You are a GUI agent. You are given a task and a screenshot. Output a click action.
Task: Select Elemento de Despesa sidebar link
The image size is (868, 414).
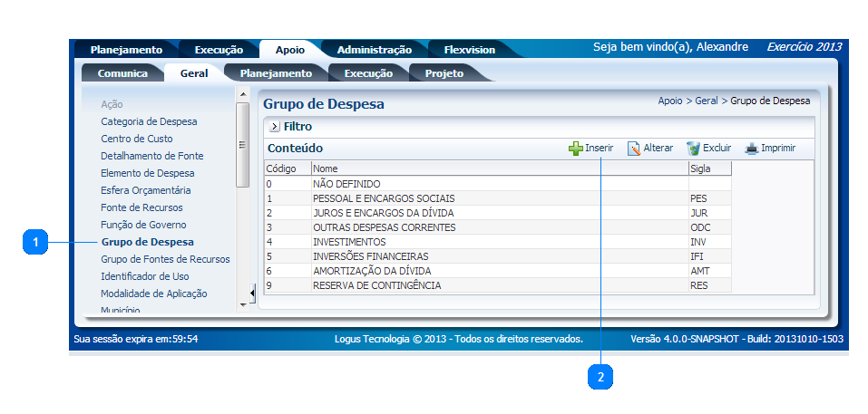coord(148,173)
